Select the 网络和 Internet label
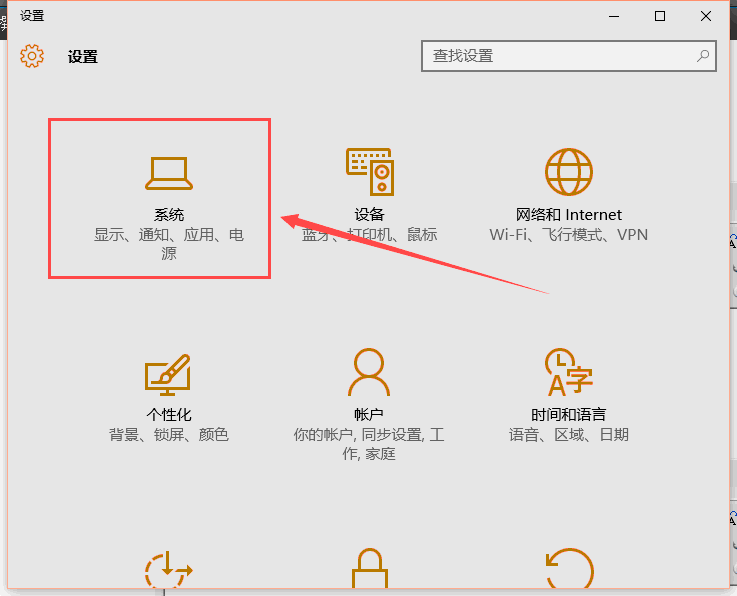This screenshot has height=596, width=737. 568,215
